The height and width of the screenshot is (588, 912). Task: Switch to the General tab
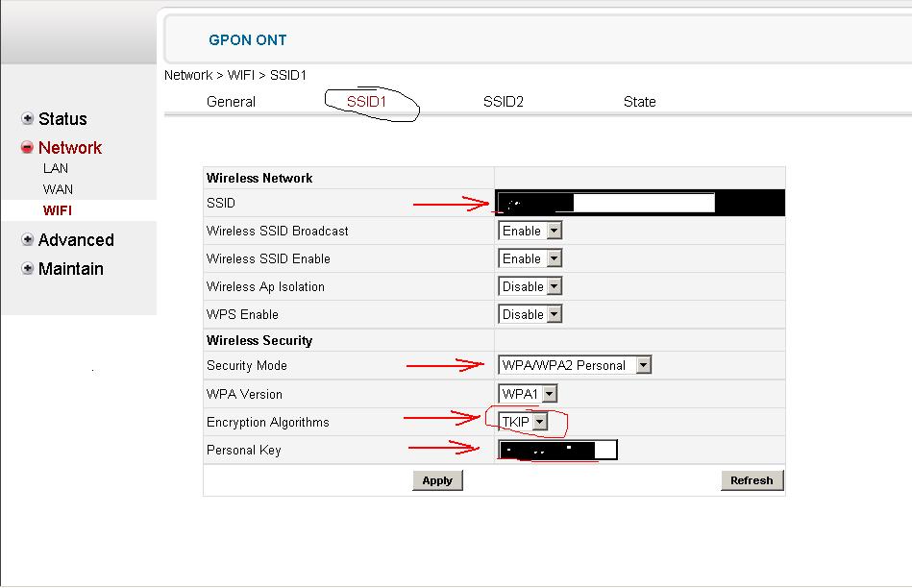pyautogui.click(x=231, y=102)
